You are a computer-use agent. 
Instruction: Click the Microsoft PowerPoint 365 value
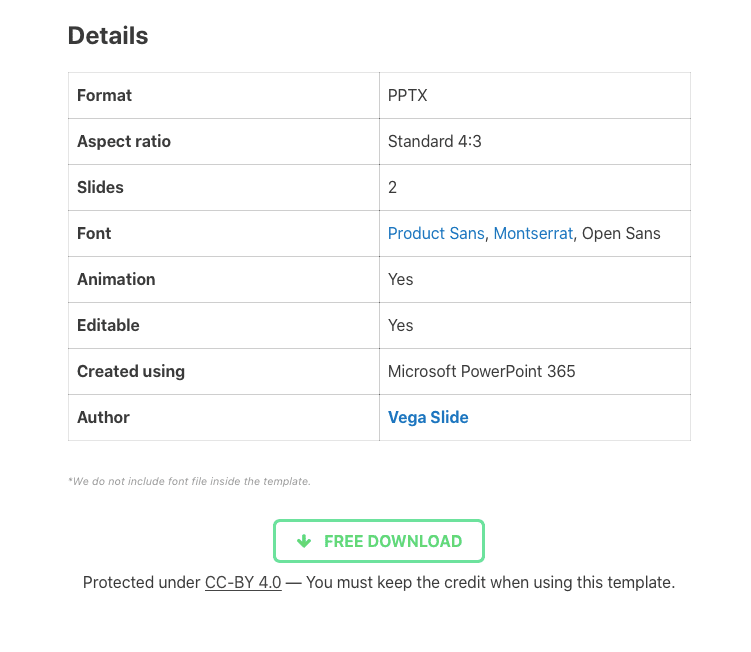point(481,371)
